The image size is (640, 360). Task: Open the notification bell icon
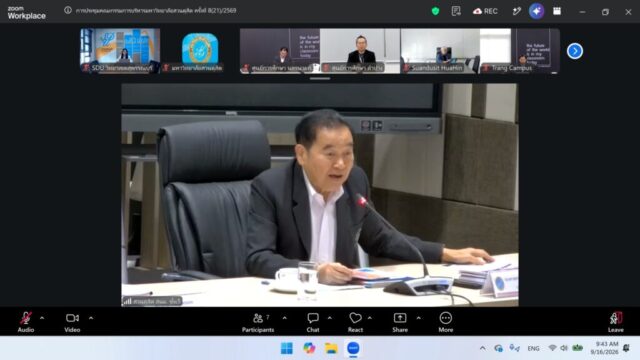627,348
